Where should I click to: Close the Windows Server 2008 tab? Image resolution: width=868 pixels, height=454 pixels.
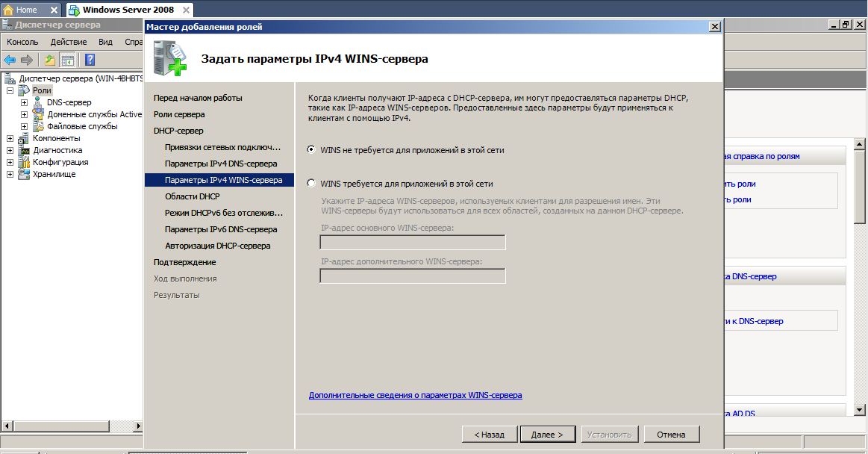coord(186,10)
